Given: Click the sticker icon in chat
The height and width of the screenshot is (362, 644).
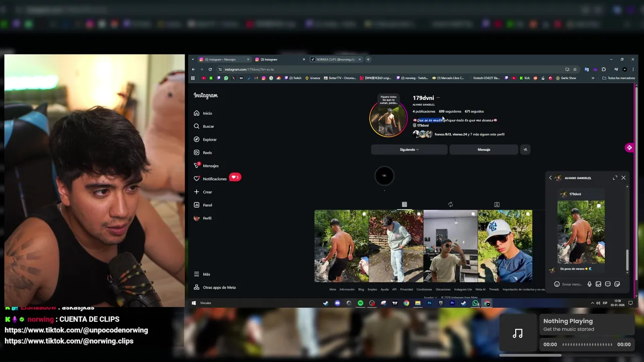Looking at the screenshot, I should [617, 284].
